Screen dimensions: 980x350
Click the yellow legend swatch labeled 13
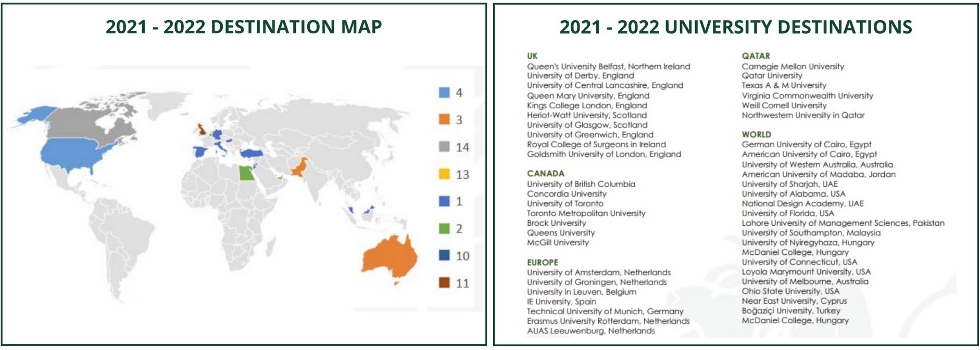click(x=444, y=174)
